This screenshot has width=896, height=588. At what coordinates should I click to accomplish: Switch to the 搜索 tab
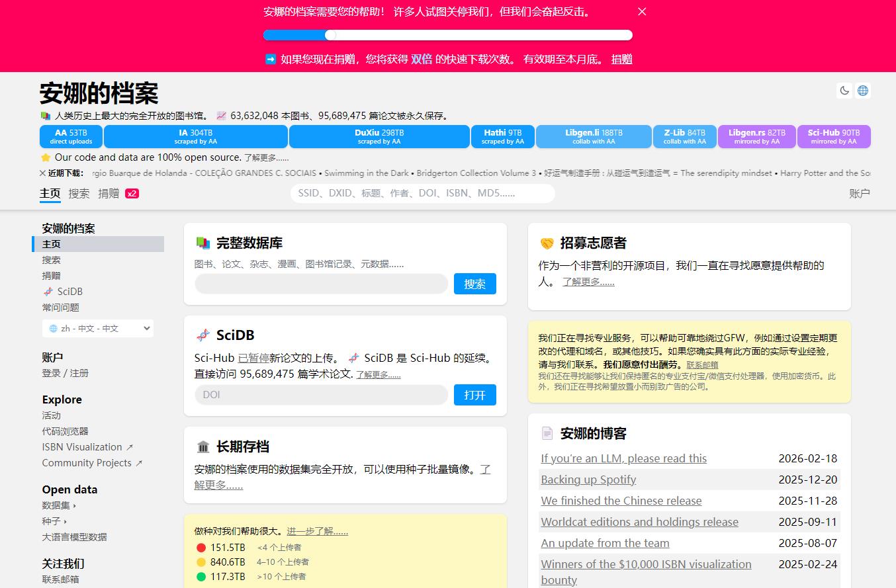[79, 193]
